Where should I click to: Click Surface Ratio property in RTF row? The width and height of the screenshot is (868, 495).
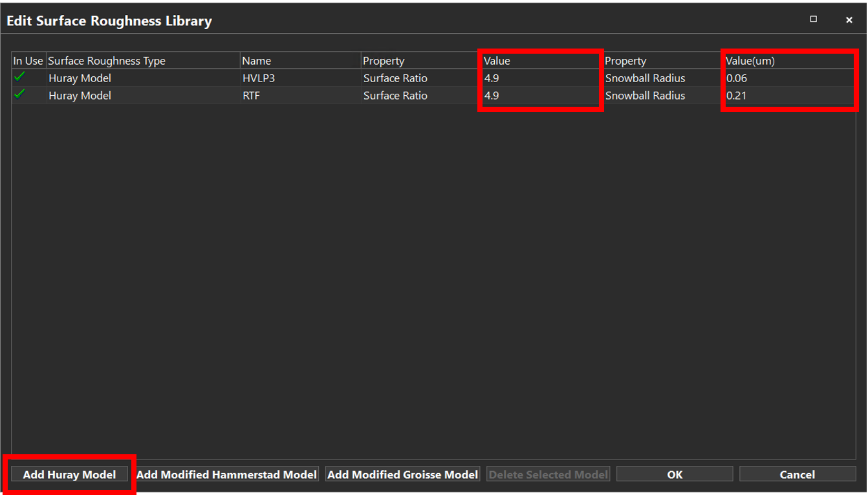(x=422, y=96)
